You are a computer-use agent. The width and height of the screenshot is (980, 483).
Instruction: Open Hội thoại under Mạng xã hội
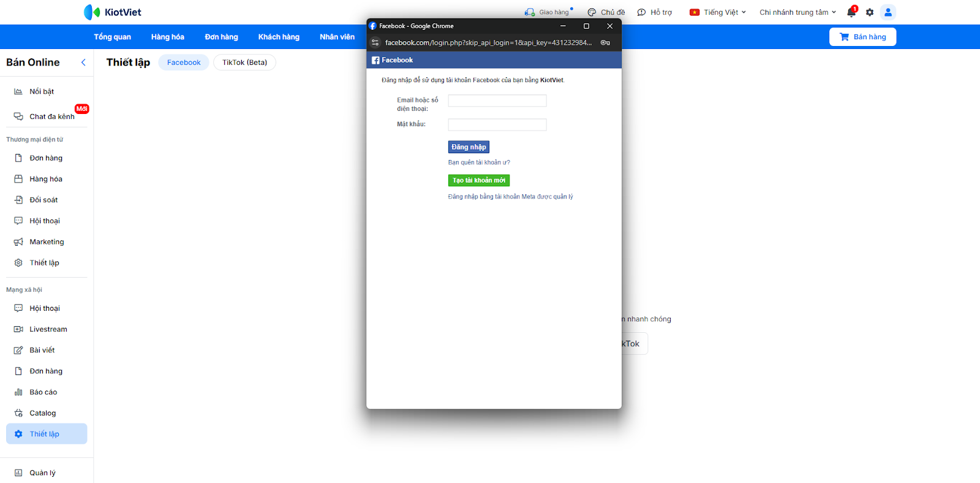(x=47, y=308)
